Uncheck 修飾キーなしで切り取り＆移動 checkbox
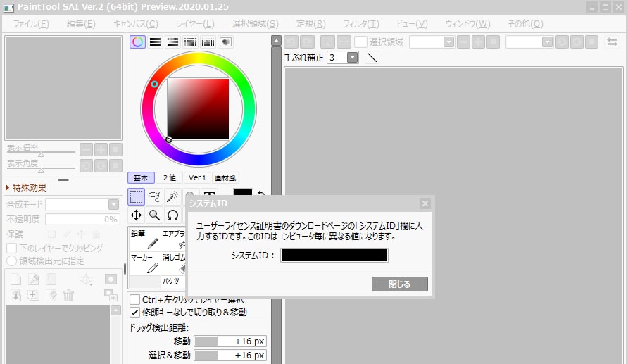Screen dimensions: 628x364 pyautogui.click(x=134, y=313)
